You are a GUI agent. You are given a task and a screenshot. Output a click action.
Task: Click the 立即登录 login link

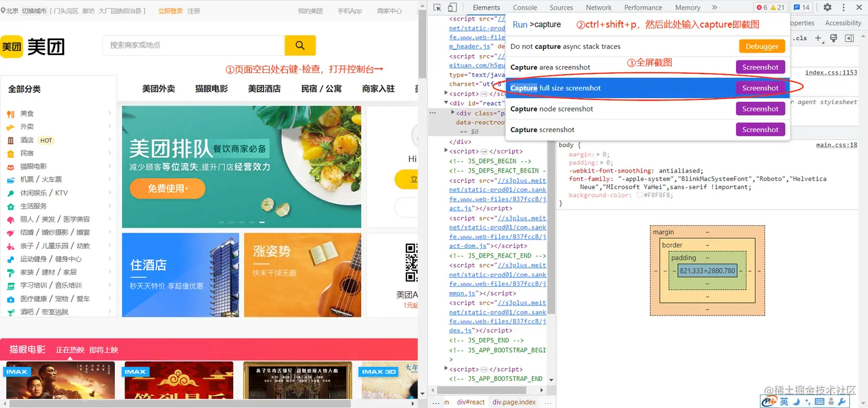tap(170, 11)
